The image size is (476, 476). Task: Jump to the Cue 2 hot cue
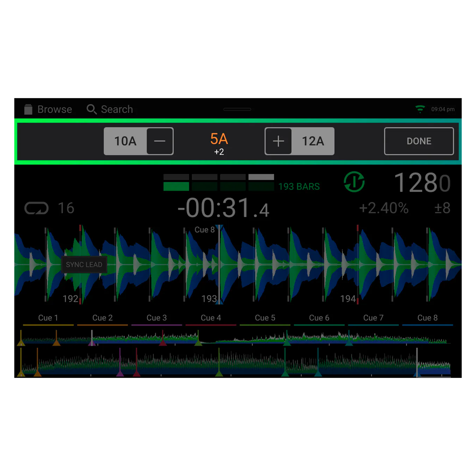pyautogui.click(x=102, y=318)
